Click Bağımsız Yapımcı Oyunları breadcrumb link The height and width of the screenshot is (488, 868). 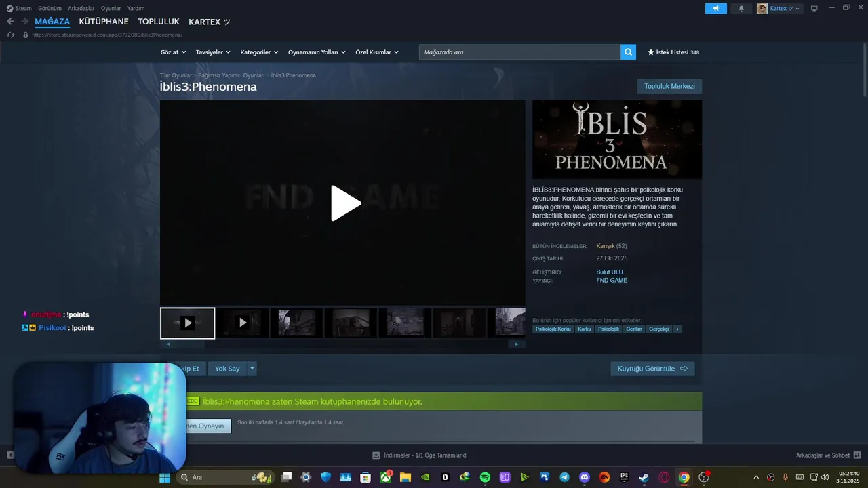(x=231, y=75)
